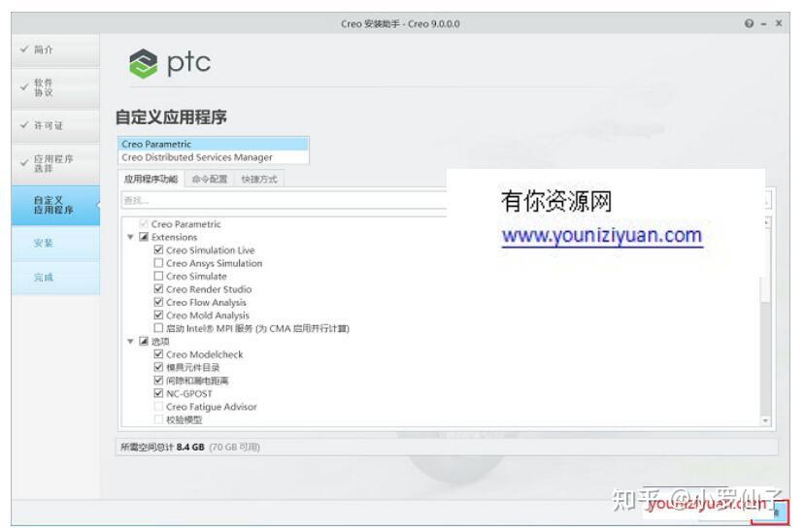Toggle Creo Render Studio checkbox
This screenshot has height=532, width=805.
pos(158,289)
